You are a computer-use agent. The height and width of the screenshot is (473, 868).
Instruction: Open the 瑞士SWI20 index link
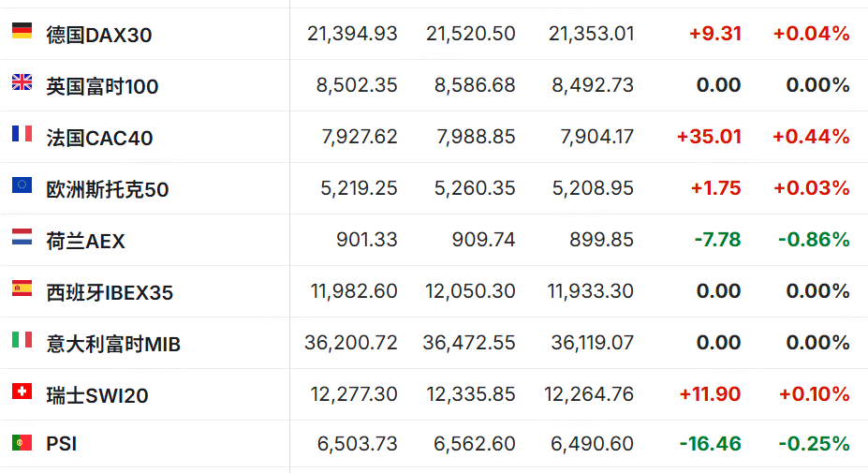[97, 395]
